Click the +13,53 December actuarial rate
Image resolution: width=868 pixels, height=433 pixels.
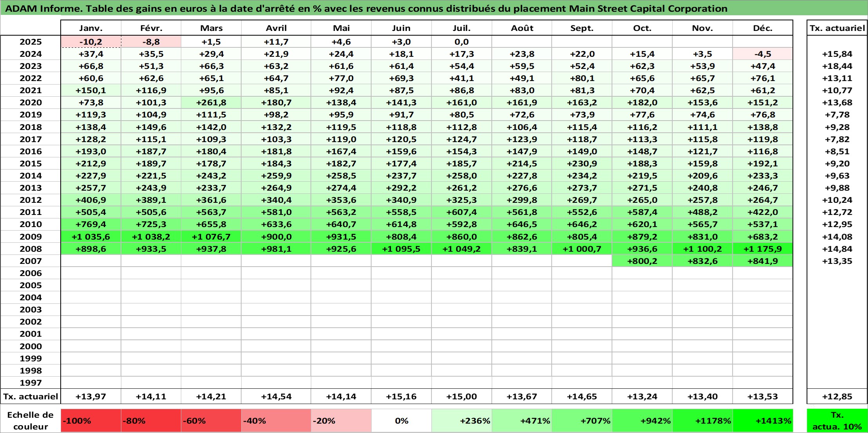pyautogui.click(x=763, y=397)
